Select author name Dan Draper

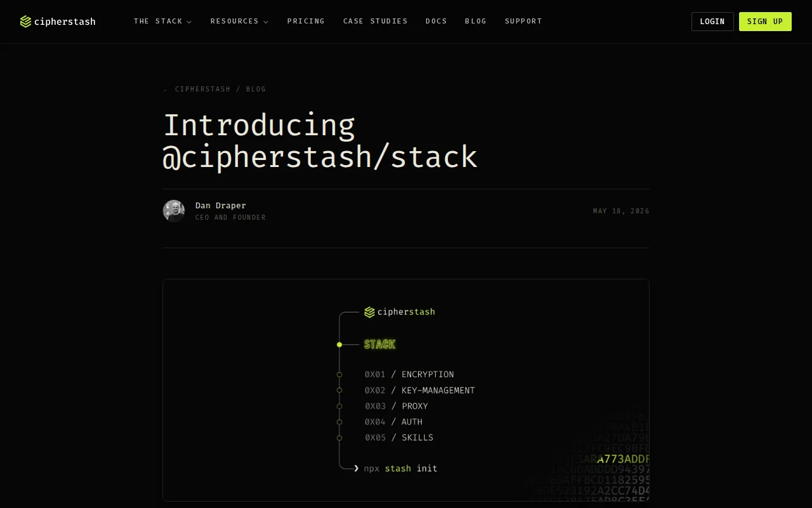221,206
